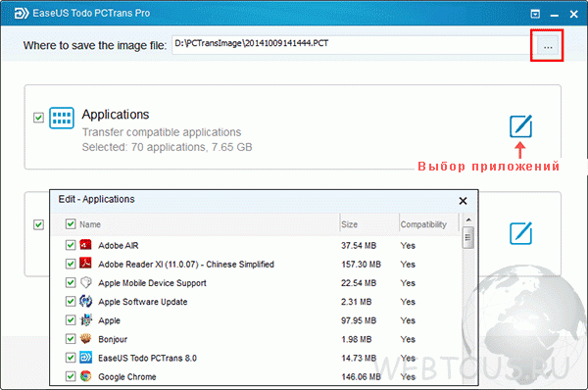
Task: Uncheck Apple Mobile Device Support checkbox
Action: click(x=71, y=283)
